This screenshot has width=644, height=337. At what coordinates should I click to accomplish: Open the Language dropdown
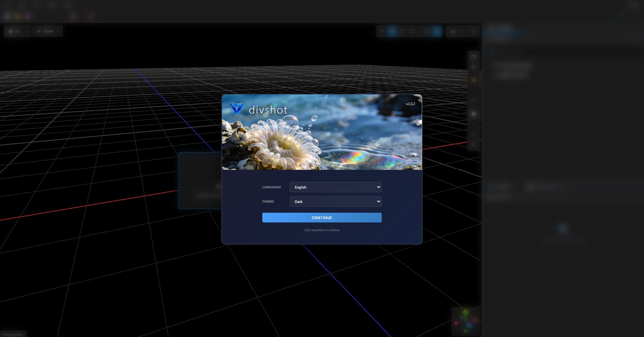(x=335, y=187)
